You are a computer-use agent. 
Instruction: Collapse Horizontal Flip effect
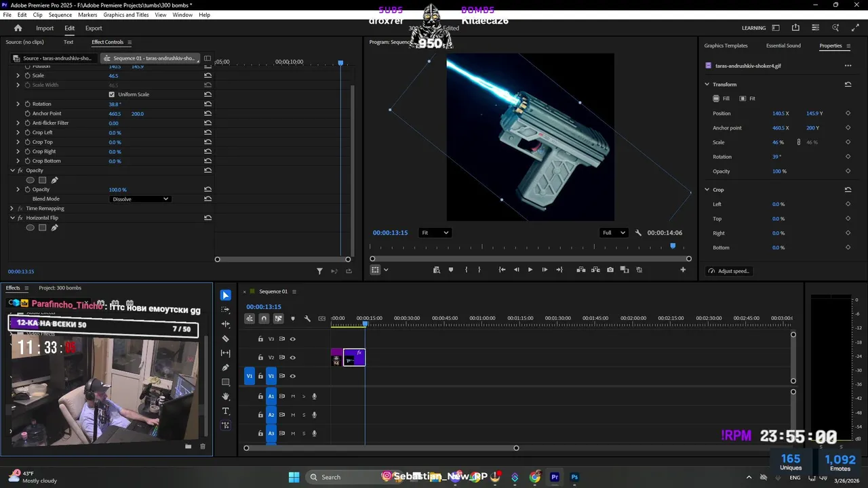(12, 218)
